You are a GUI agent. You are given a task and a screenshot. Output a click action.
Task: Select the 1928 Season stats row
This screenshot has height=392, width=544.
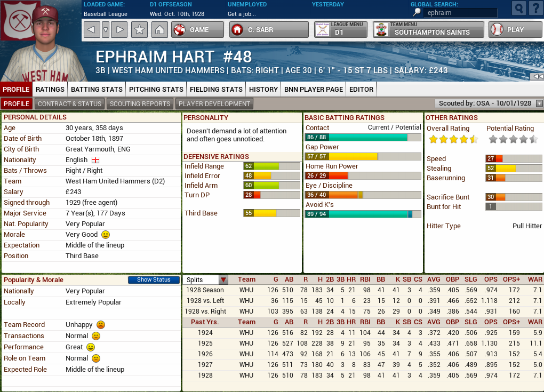click(363, 290)
